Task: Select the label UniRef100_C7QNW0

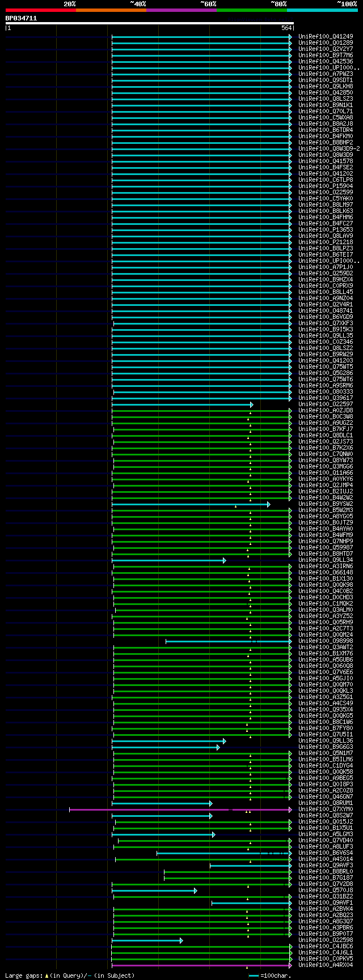Action: (326, 454)
